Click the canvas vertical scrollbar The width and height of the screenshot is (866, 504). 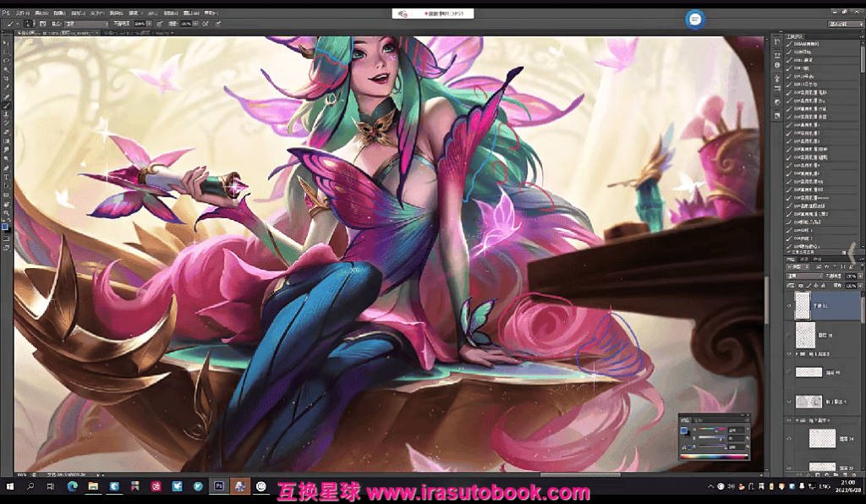766,299
